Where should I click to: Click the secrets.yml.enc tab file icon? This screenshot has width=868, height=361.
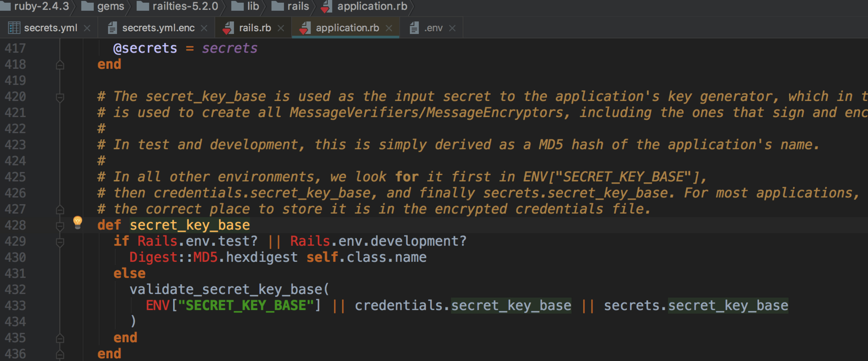point(113,28)
